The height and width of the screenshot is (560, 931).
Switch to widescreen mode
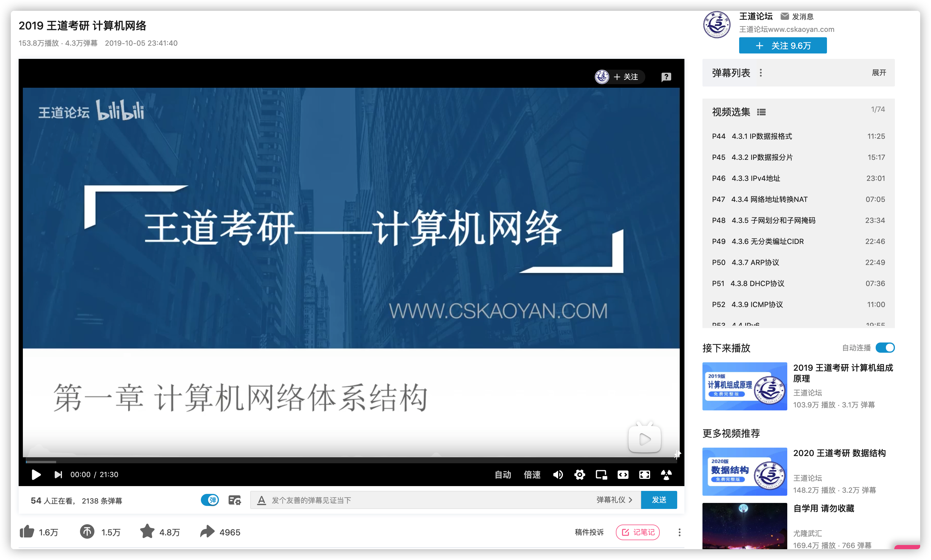tap(623, 474)
